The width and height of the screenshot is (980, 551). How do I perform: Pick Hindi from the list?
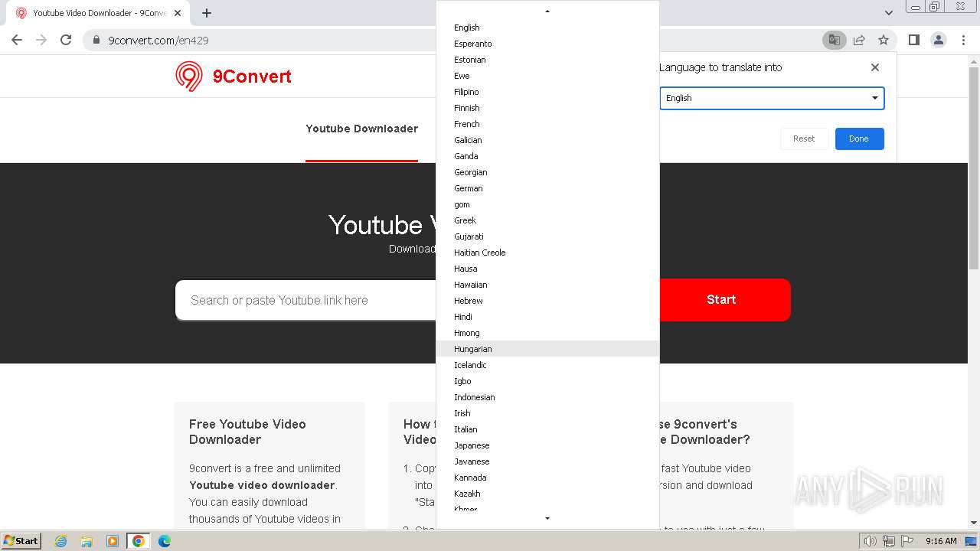(547, 317)
